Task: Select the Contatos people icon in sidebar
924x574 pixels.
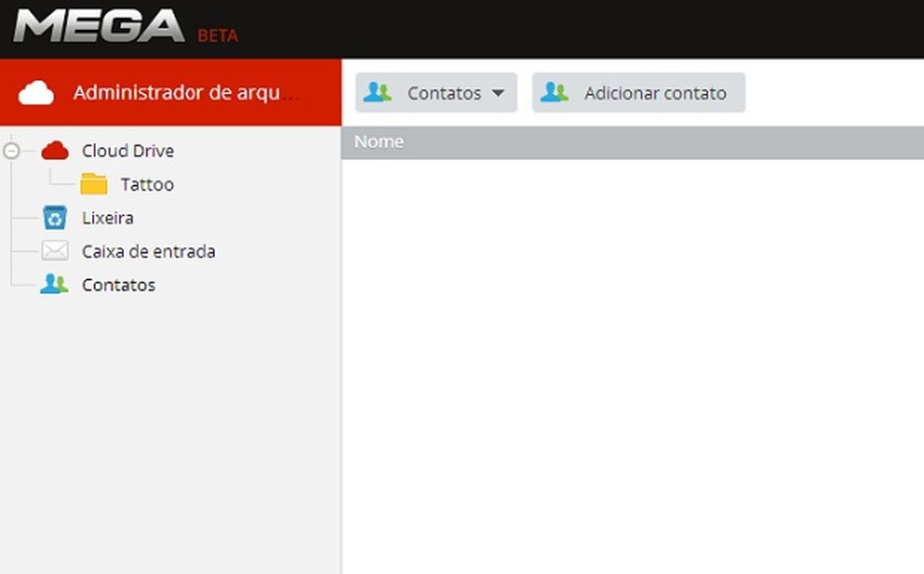Action: point(53,284)
